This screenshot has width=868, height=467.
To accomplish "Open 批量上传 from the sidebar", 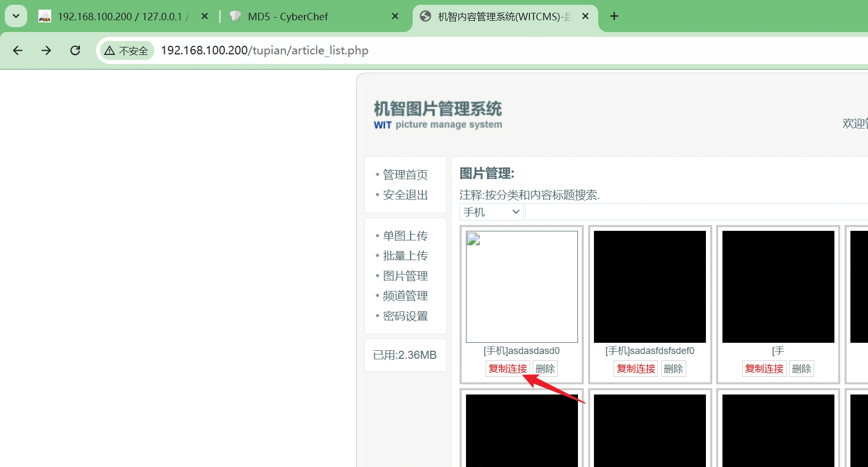I will [405, 256].
